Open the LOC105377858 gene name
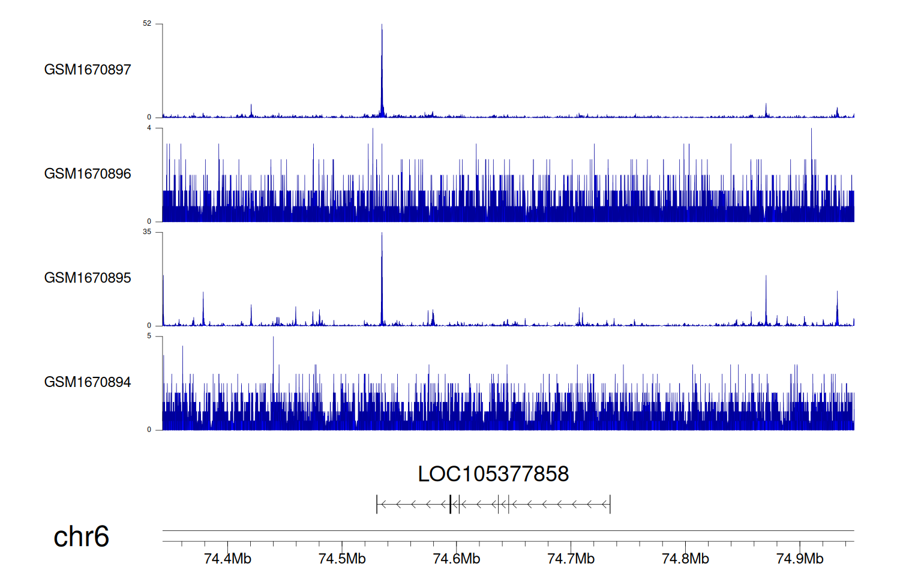The image size is (900, 588). [493, 474]
